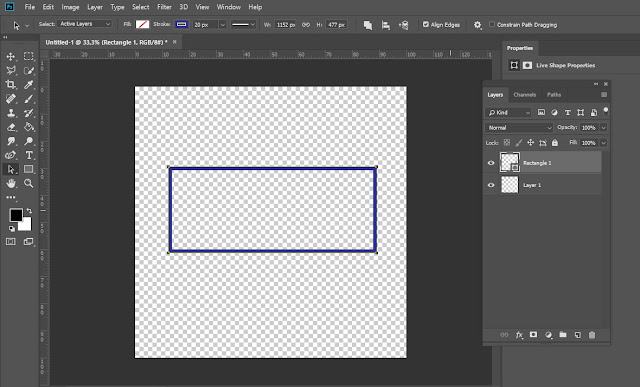
Task: Hide the Rectangle 1 layer
Action: 491,163
